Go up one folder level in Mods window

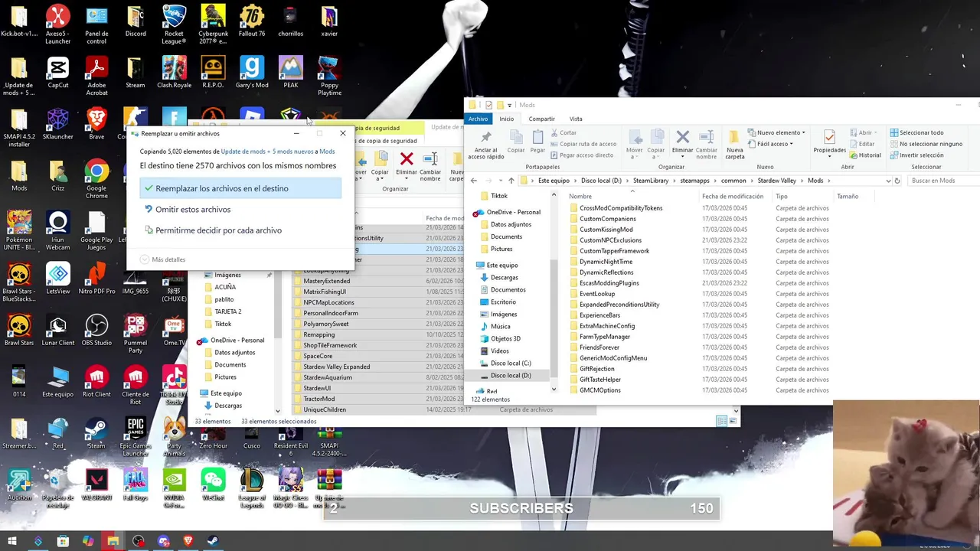pos(511,181)
